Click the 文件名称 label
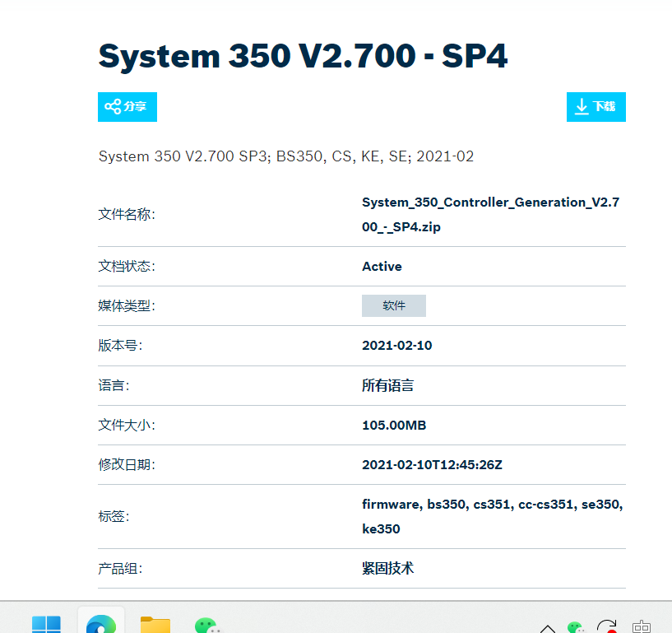 click(x=127, y=214)
